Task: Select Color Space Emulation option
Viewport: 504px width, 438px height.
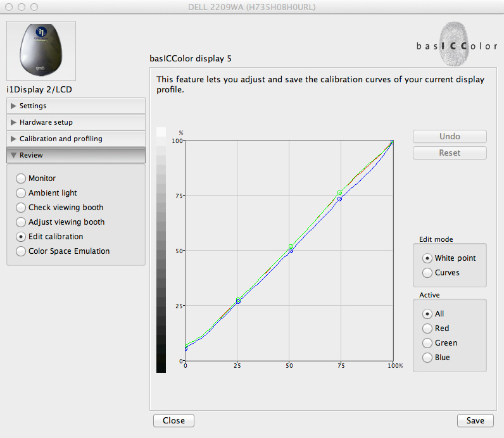Action: (21, 251)
